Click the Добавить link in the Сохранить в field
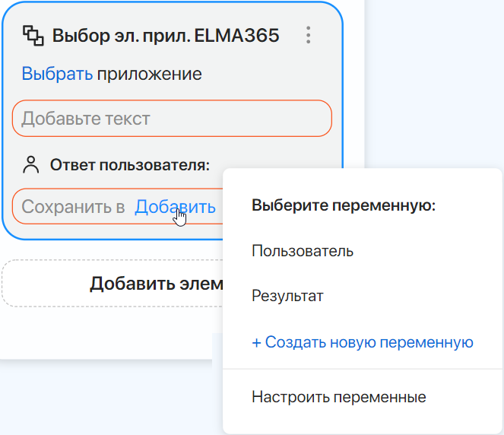Viewport: 504px width, 435px height. pos(175,207)
